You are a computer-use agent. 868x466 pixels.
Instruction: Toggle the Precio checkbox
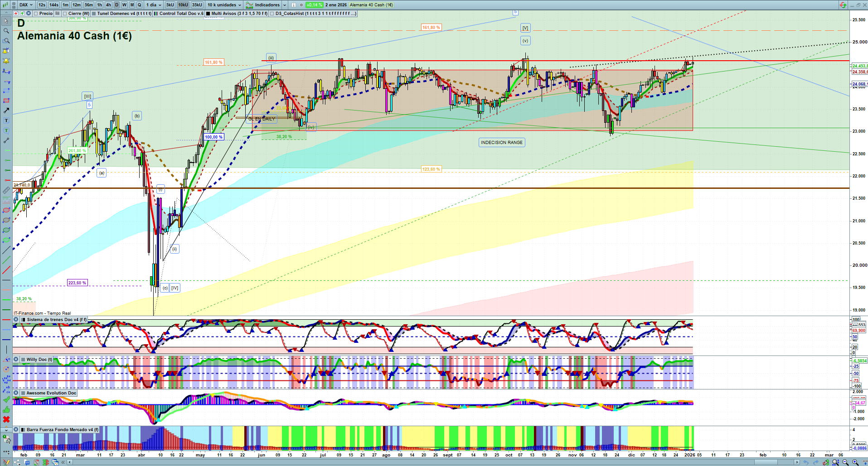point(36,14)
